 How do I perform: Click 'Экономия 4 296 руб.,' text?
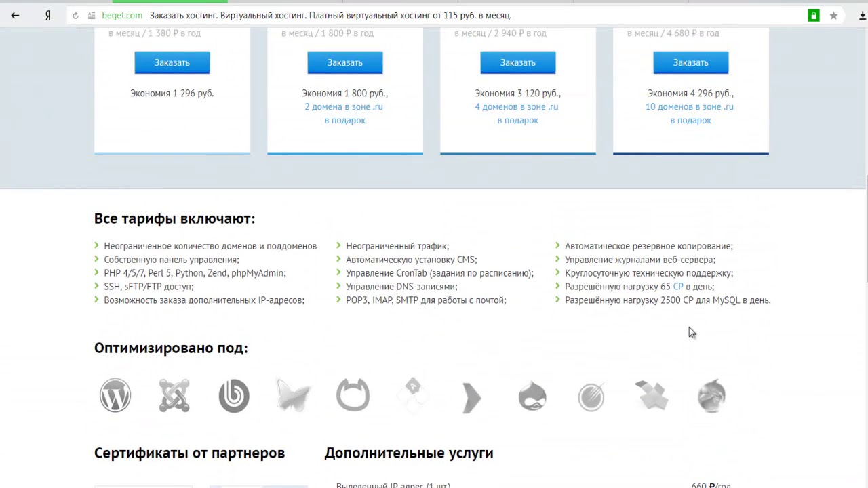(691, 94)
